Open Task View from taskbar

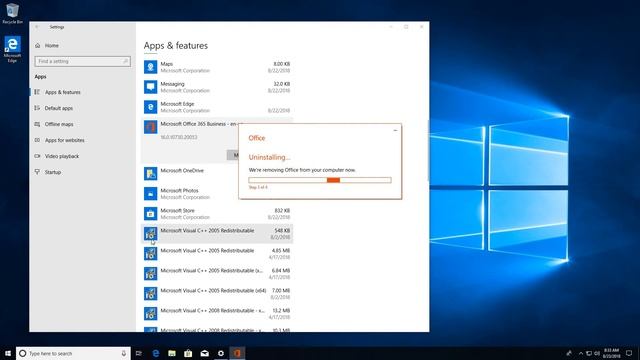[139, 353]
